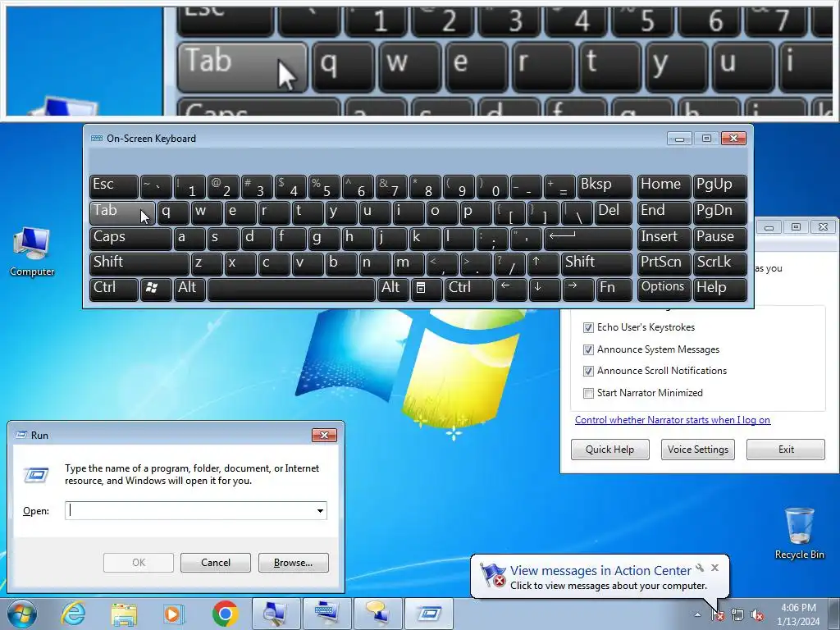840x630 pixels.
Task: Open the Start menu orb
Action: click(22, 614)
